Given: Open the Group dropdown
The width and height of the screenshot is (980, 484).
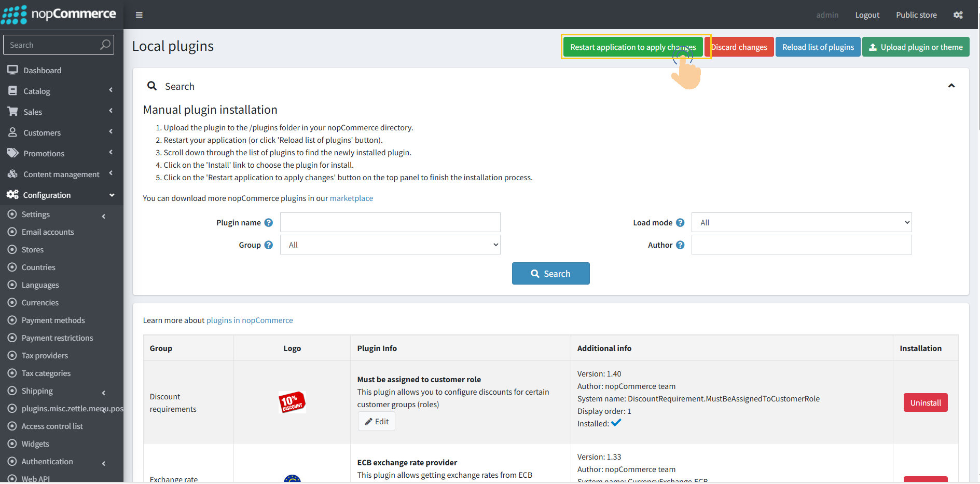Looking at the screenshot, I should click(390, 245).
